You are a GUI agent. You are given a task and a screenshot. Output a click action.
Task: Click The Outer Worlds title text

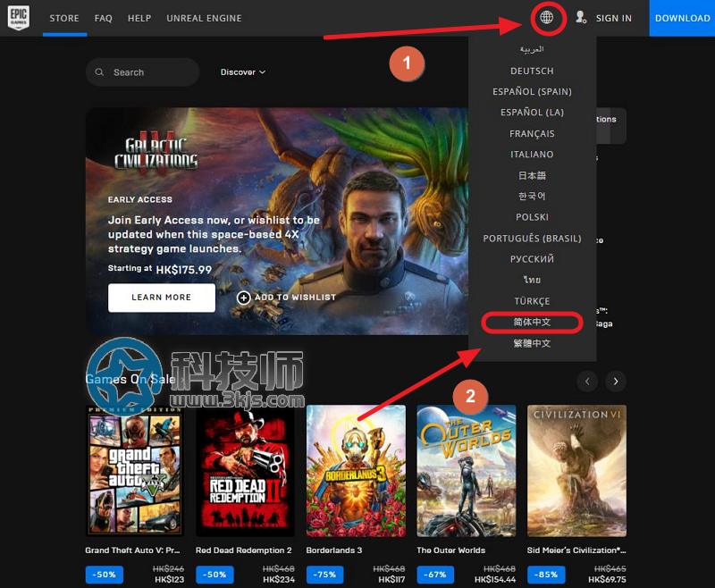click(x=451, y=550)
